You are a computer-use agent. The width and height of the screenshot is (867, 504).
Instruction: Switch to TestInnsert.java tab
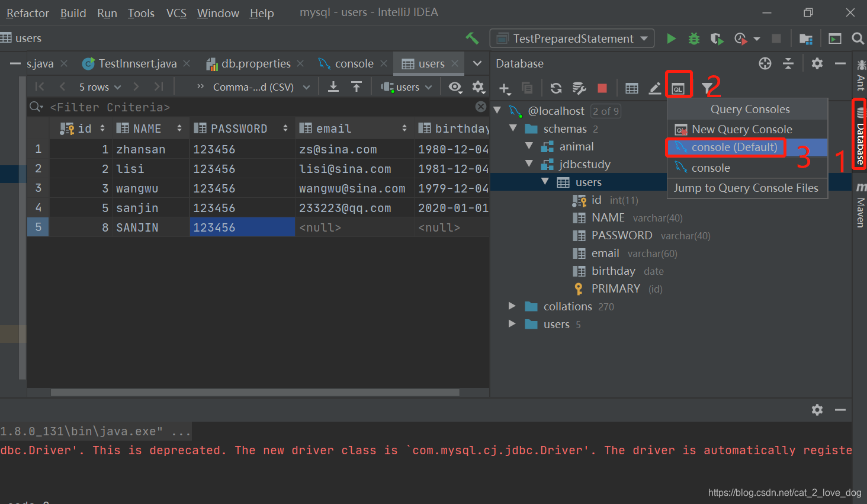[x=137, y=63]
